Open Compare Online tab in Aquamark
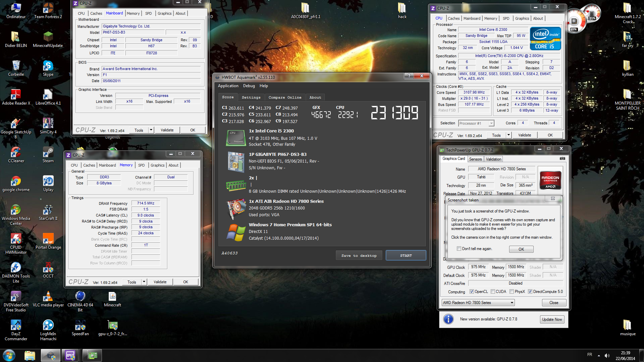This screenshot has height=362, width=644. click(x=285, y=97)
